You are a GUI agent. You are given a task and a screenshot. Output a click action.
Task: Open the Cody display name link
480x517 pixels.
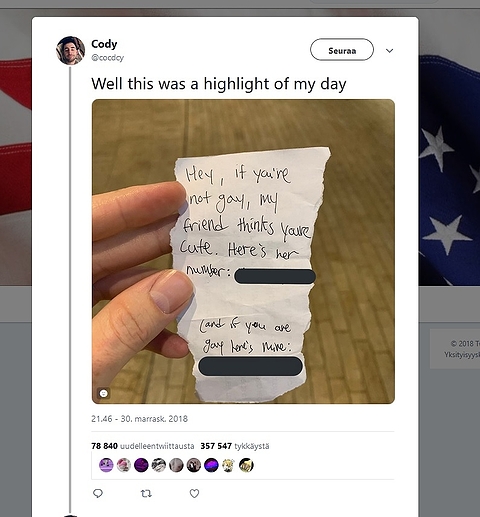(x=104, y=44)
